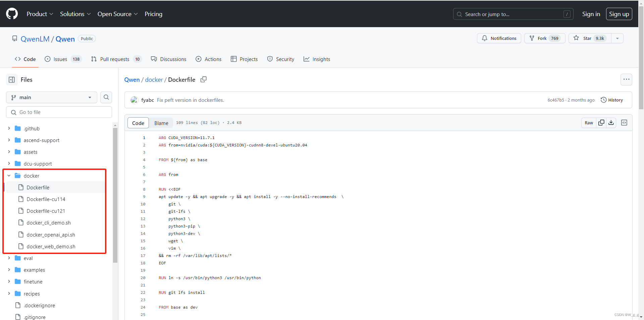Image resolution: width=644 pixels, height=320 pixels.
Task: Click the Go to file input field
Action: (59, 112)
